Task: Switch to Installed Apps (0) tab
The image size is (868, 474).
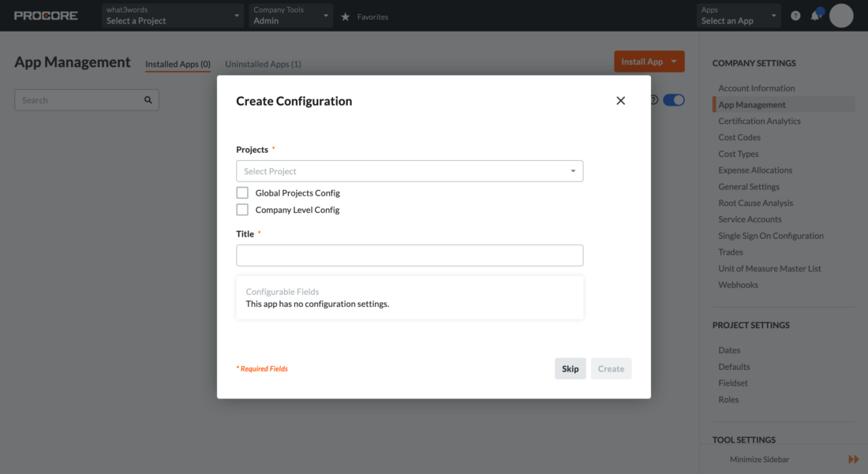Action: coord(178,64)
